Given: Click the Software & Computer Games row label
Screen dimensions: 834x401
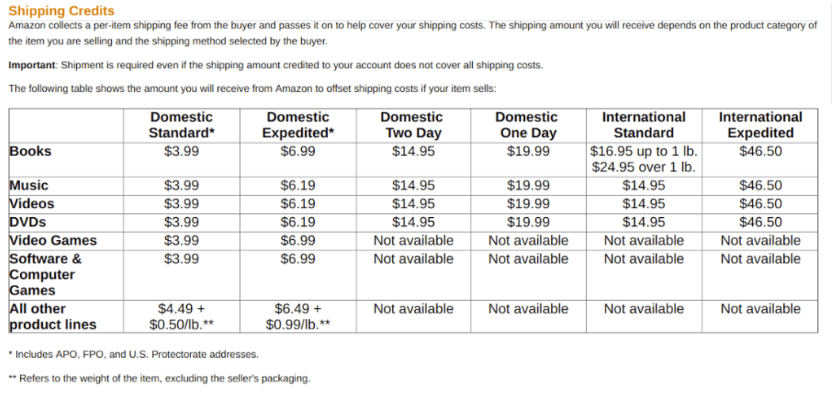Looking at the screenshot, I should (x=45, y=274).
